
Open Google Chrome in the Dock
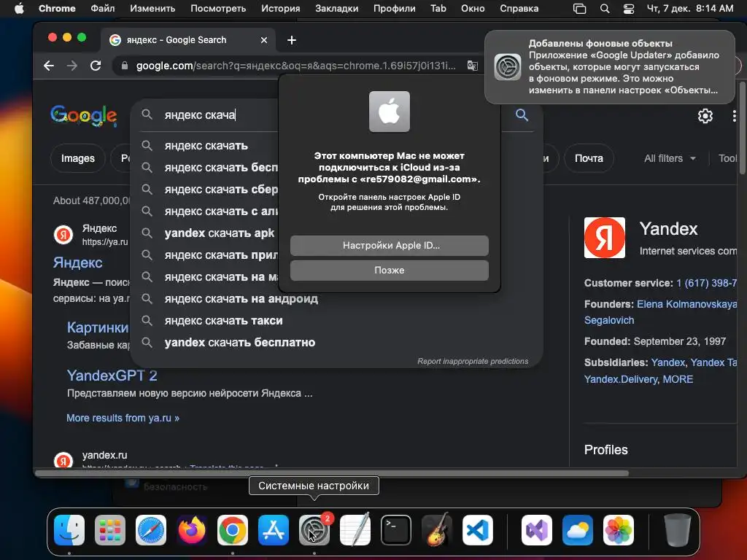pos(233,530)
